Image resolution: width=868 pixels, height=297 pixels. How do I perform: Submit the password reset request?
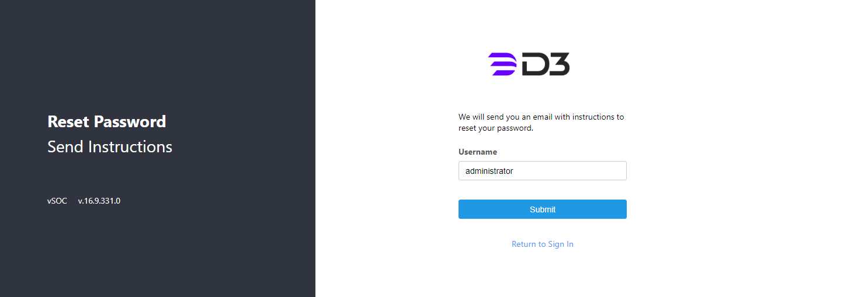542,209
